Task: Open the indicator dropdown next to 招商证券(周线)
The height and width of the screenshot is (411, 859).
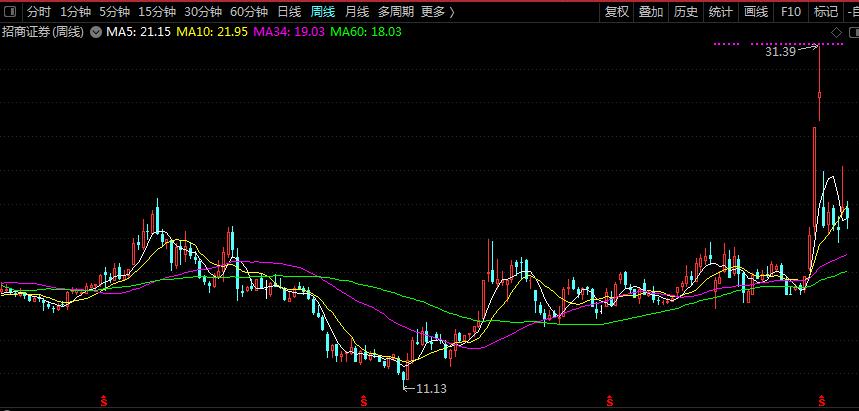Action: [x=96, y=32]
